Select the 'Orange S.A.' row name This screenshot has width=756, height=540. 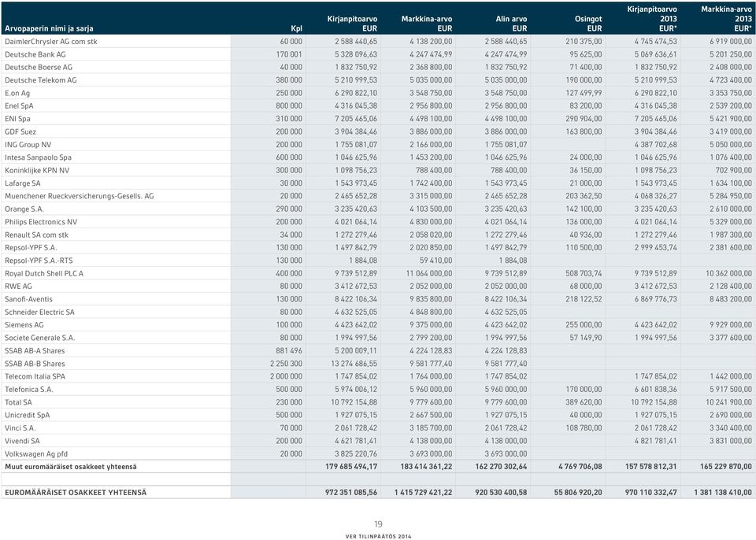[x=24, y=209]
